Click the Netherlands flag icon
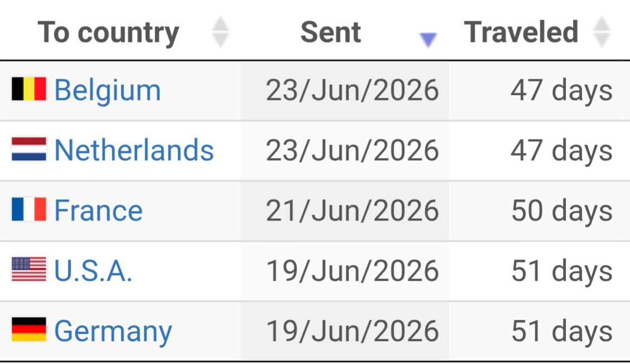630x364 pixels. 29,149
